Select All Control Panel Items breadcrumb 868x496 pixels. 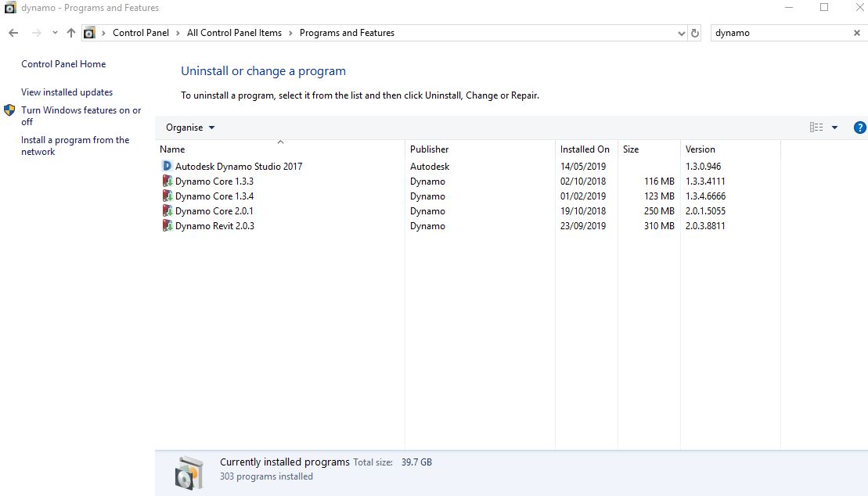coord(234,33)
